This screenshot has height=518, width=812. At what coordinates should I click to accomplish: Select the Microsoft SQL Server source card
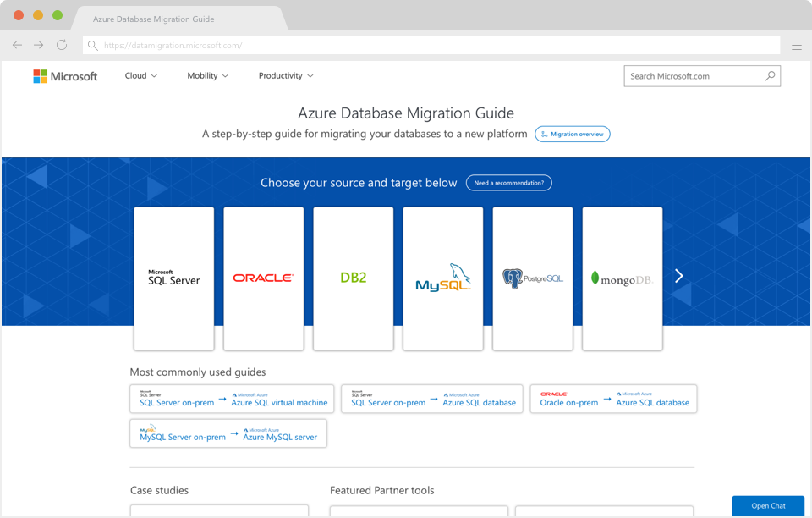point(174,278)
